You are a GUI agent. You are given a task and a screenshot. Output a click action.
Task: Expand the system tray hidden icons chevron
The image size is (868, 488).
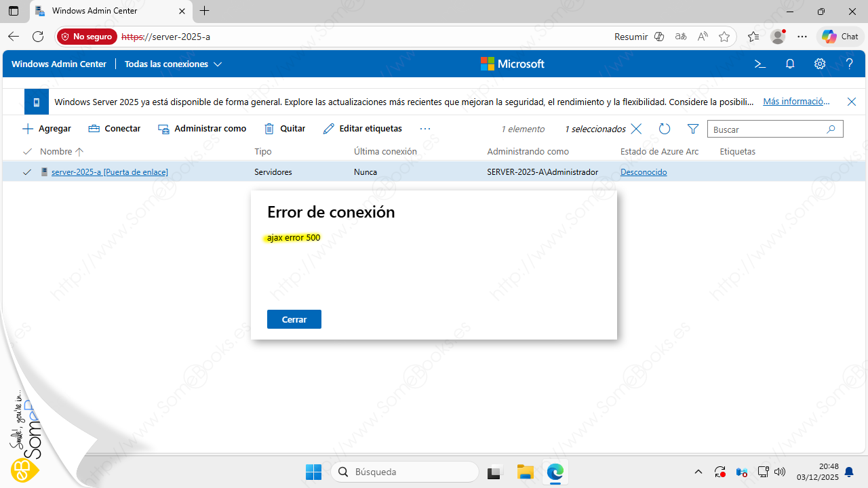[698, 472]
